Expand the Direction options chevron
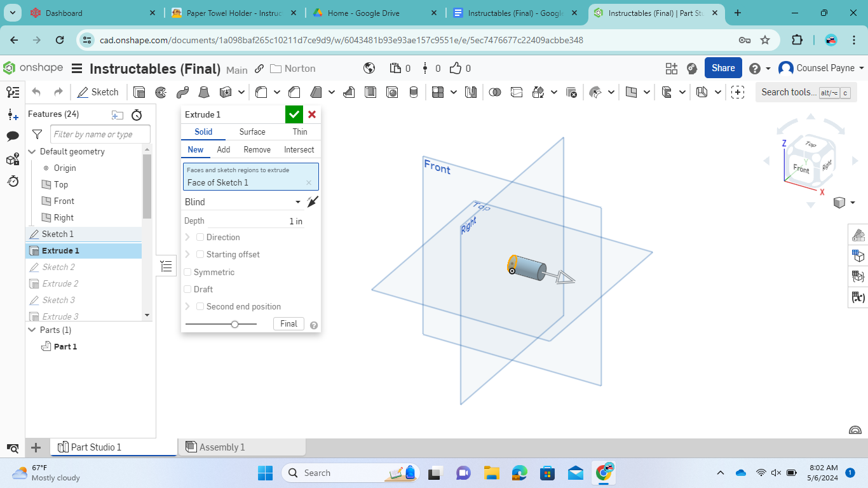The width and height of the screenshot is (868, 488). pos(187,237)
